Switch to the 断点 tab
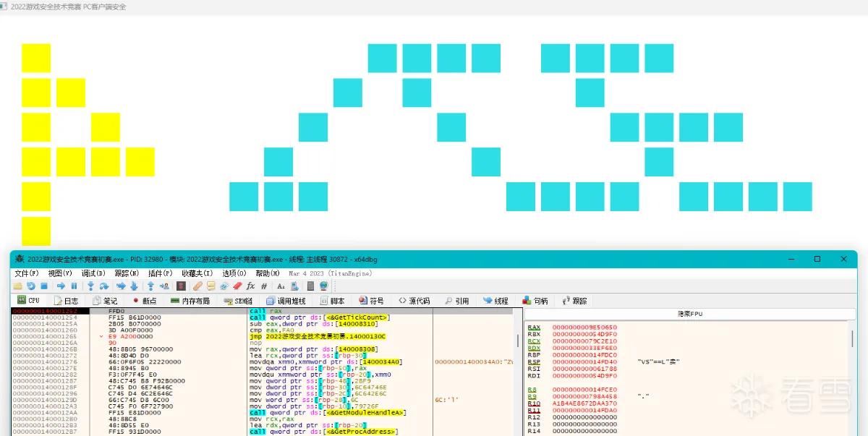868x436 pixels. click(x=144, y=301)
